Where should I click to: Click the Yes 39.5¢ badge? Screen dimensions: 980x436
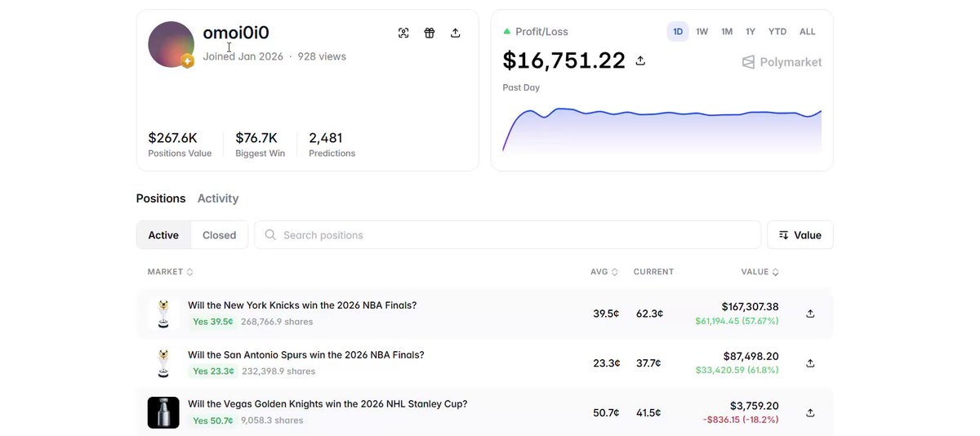click(x=212, y=322)
